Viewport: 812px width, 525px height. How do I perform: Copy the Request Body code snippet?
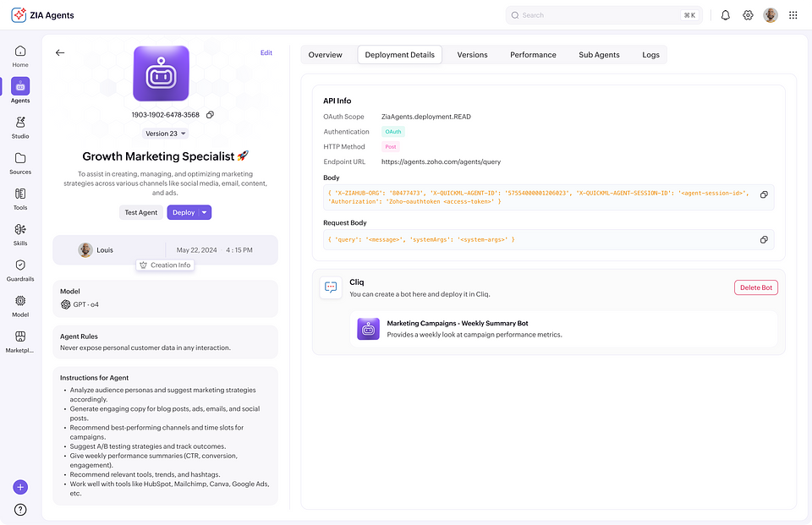[x=764, y=240]
